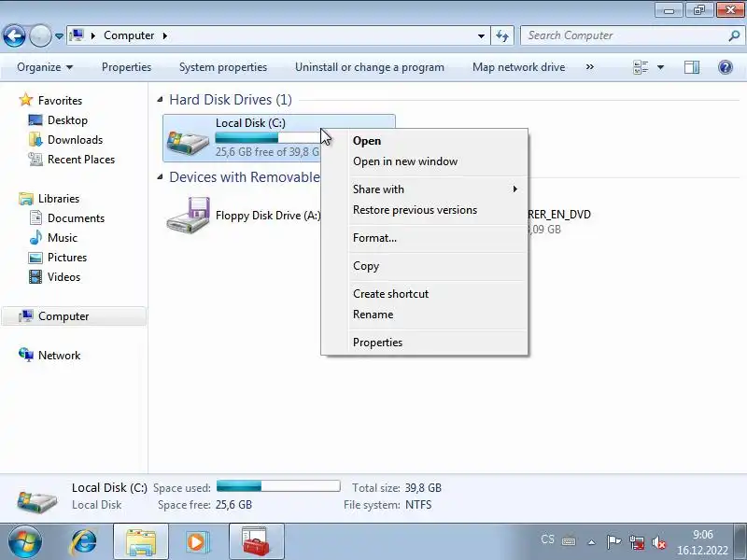The width and height of the screenshot is (747, 560).
Task: Collapse Devices with Removable Storage group
Action: [x=160, y=177]
